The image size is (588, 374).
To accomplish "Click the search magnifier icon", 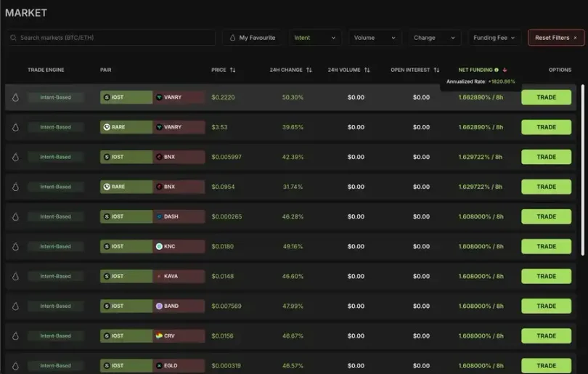I will click(14, 38).
